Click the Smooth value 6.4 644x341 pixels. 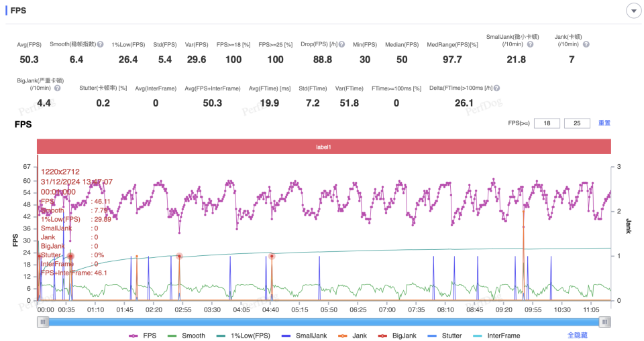(76, 60)
